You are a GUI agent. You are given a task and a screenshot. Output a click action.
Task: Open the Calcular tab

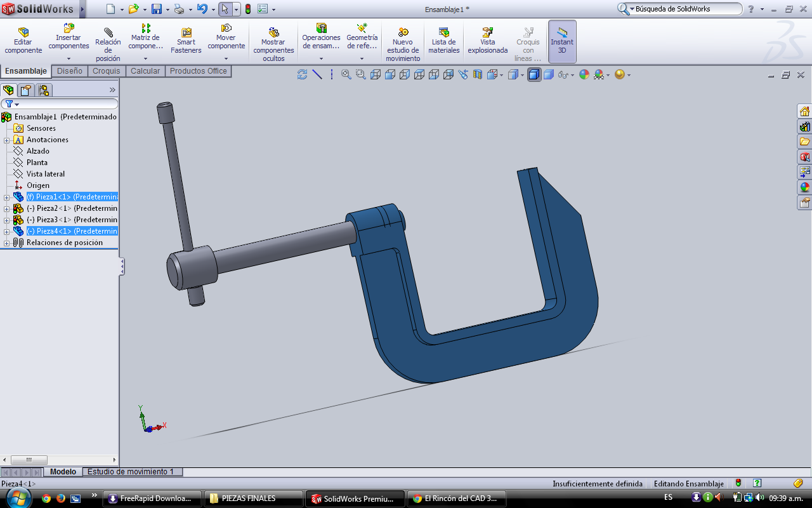coord(145,71)
